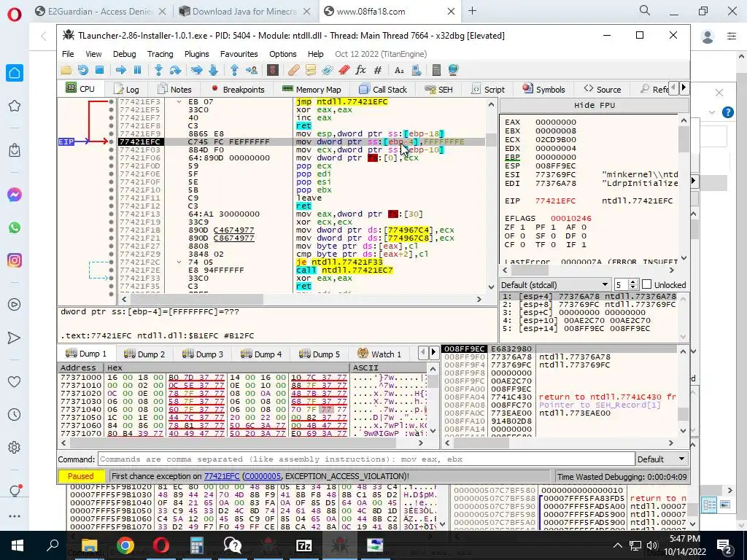
Task: Open the red Bookmarks icon
Action: [344, 71]
